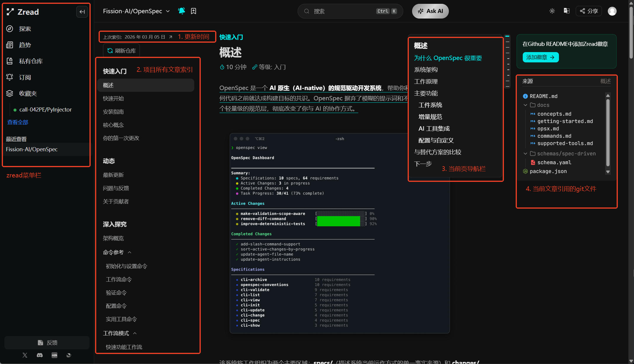Image resolution: width=634 pixels, height=364 pixels.
Task: Open the 架构概览 article
Action: (x=113, y=238)
